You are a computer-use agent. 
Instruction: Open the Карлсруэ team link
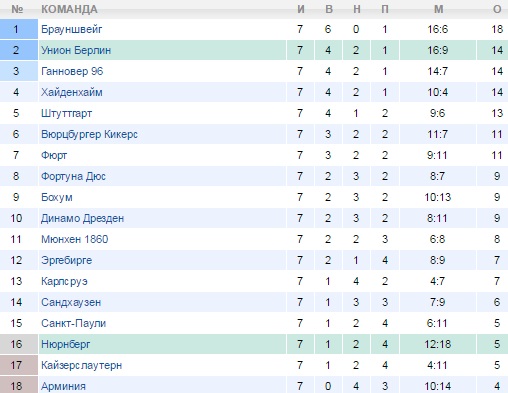tap(64, 281)
